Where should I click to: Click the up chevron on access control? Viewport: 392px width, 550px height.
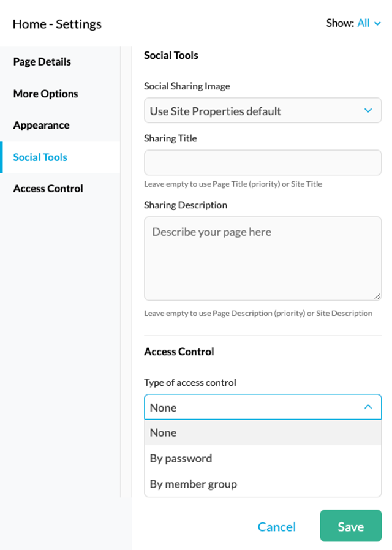click(368, 407)
